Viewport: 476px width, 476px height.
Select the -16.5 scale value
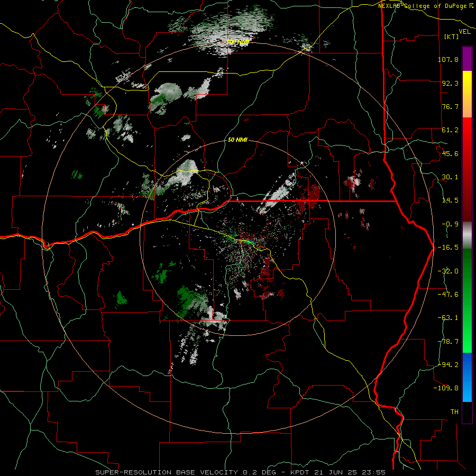coord(448,248)
